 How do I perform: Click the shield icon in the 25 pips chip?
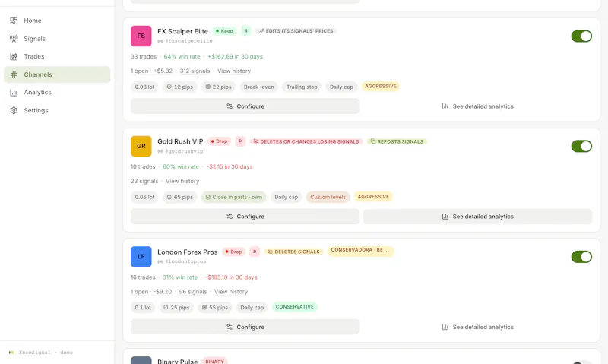point(166,308)
